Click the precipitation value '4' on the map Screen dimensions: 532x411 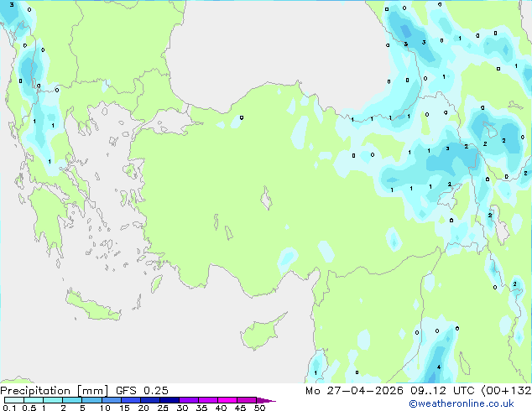439,367
